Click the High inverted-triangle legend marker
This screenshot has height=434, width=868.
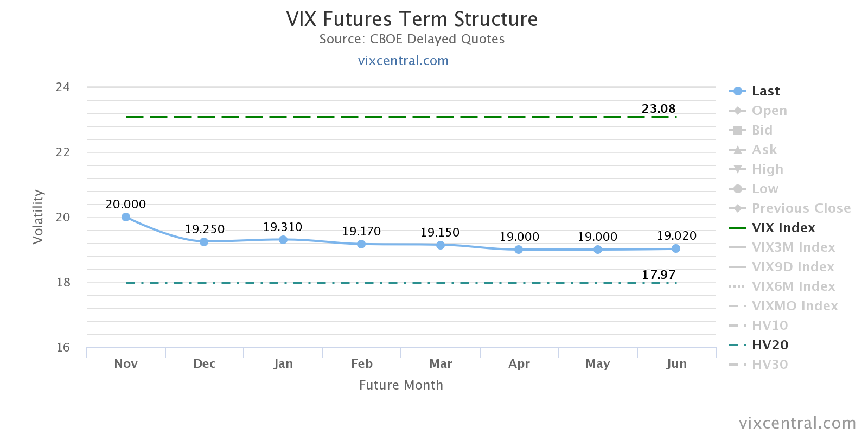(737, 169)
